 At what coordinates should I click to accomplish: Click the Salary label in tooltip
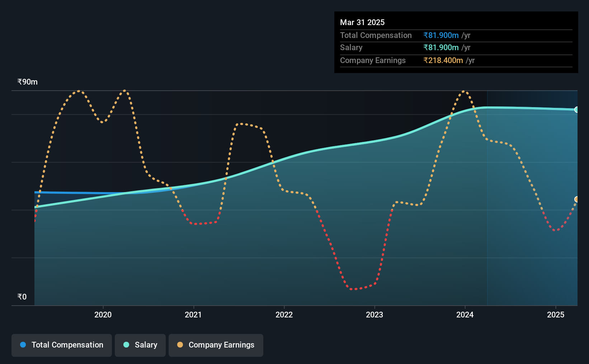pyautogui.click(x=351, y=47)
